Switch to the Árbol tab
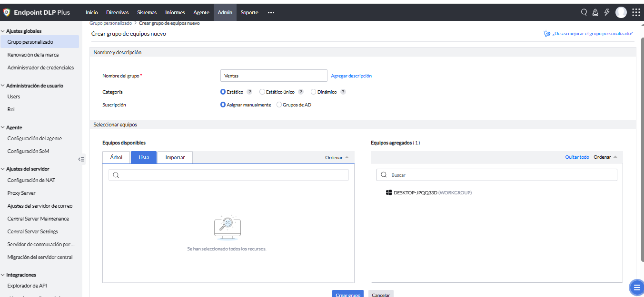The height and width of the screenshot is (297, 644). coord(116,157)
